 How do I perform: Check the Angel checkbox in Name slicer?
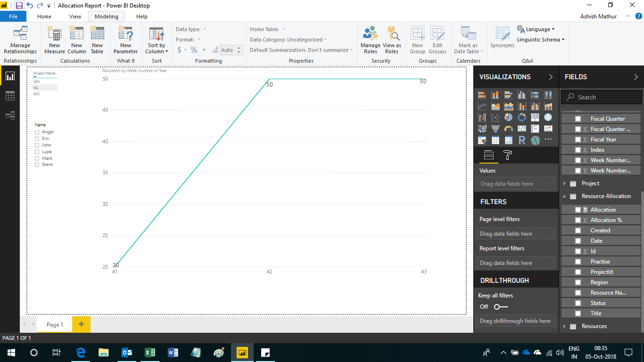pos(37,132)
